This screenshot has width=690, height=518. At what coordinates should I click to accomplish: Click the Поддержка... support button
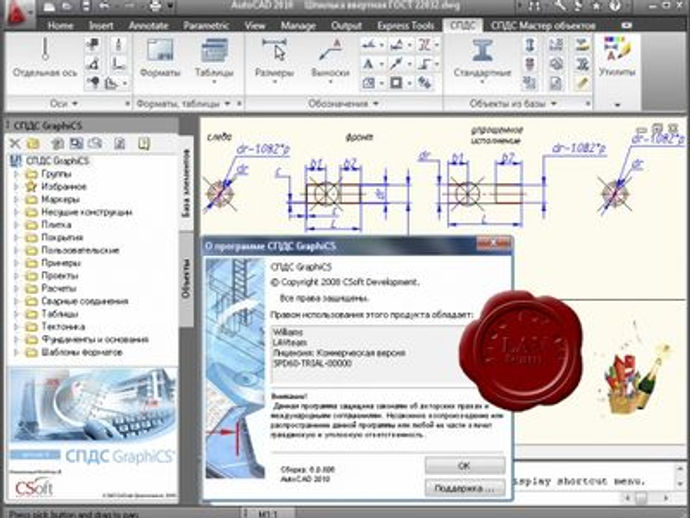pyautogui.click(x=465, y=488)
